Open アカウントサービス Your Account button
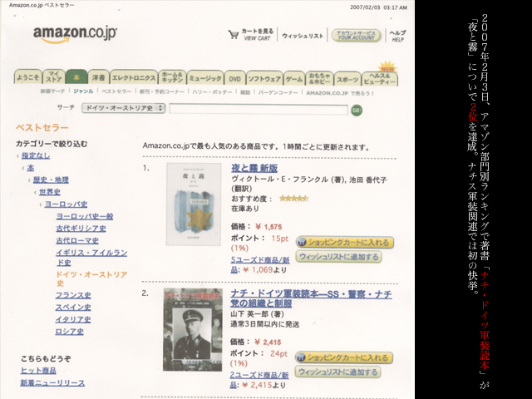The width and height of the screenshot is (532, 399). (357, 35)
